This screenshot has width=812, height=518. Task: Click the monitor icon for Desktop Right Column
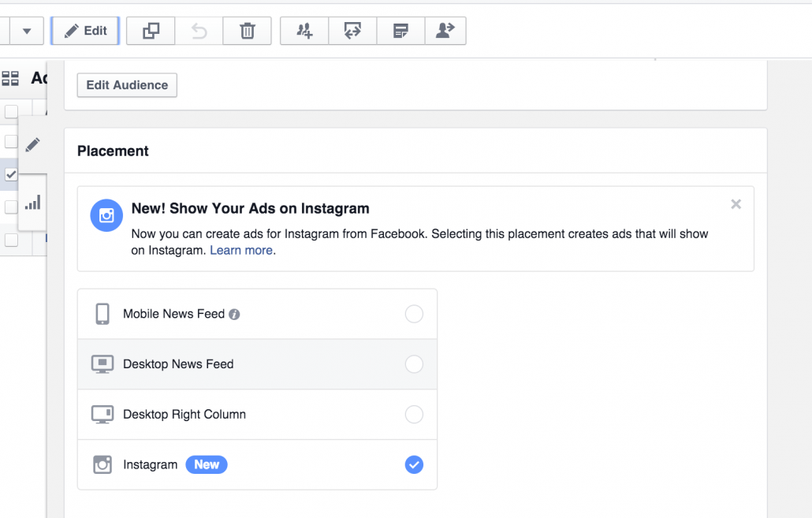pyautogui.click(x=102, y=415)
